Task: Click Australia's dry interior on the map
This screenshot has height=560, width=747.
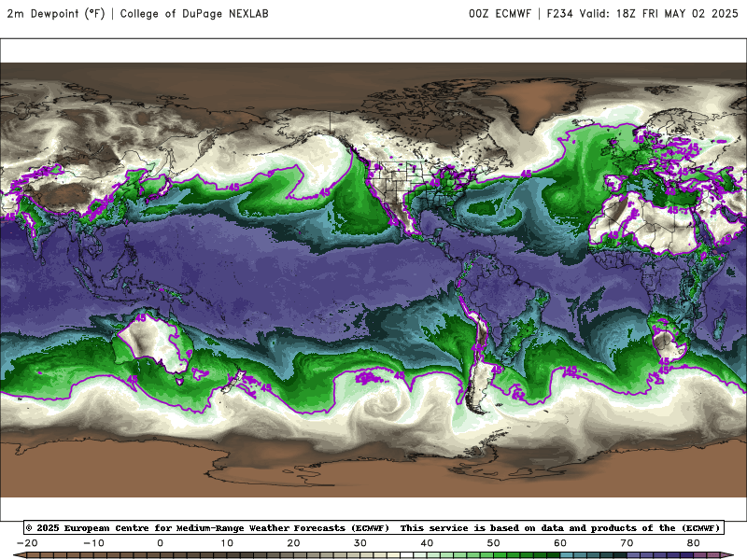Action: (x=152, y=342)
